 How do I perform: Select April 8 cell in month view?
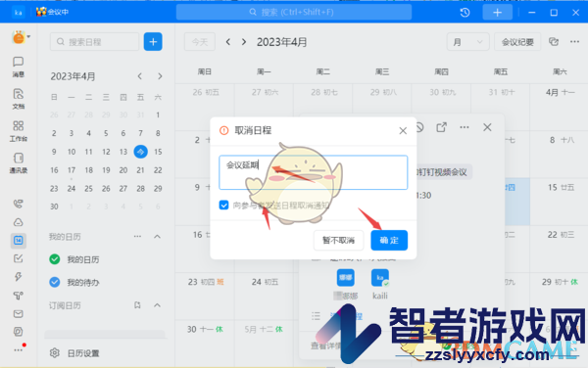pyautogui.click(x=559, y=155)
